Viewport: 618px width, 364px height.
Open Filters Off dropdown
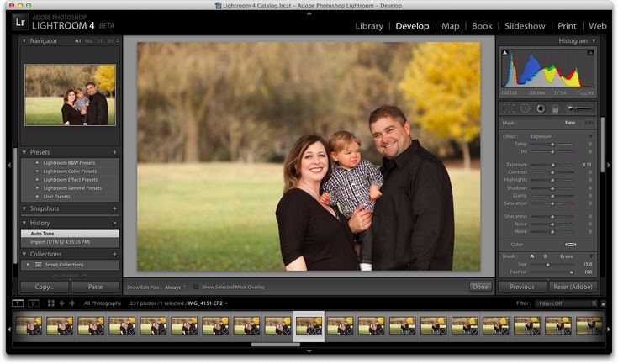[x=566, y=303]
